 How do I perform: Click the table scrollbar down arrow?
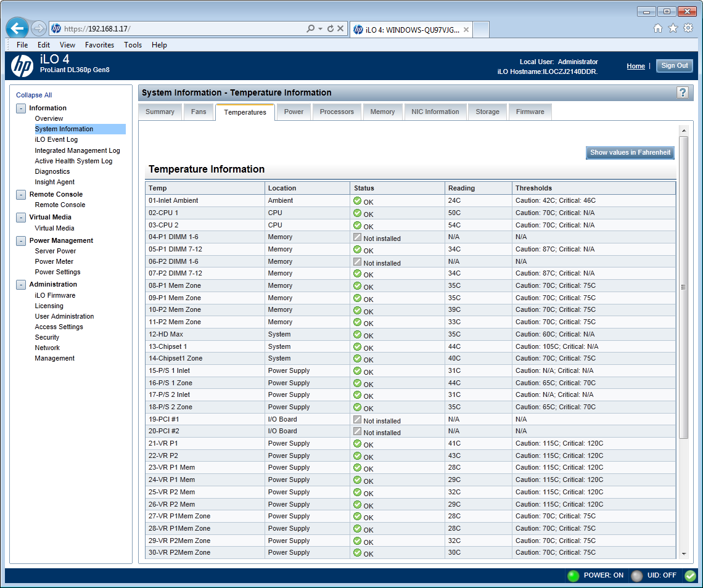[x=684, y=554]
